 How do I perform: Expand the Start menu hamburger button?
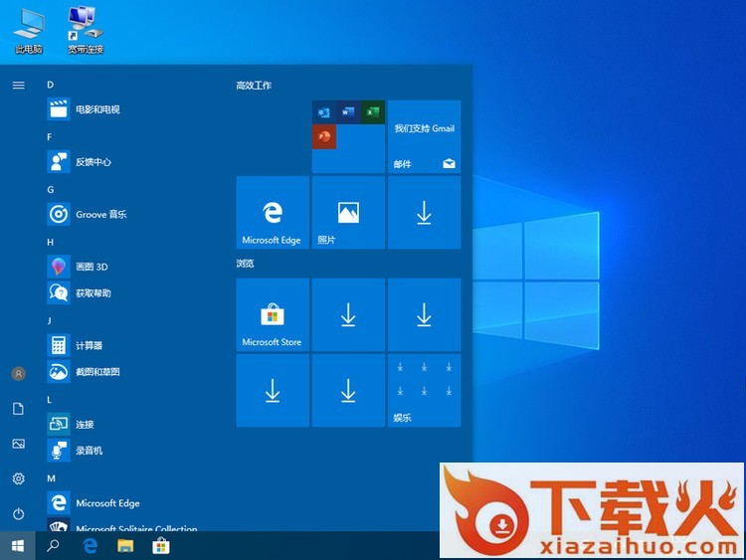pyautogui.click(x=18, y=86)
